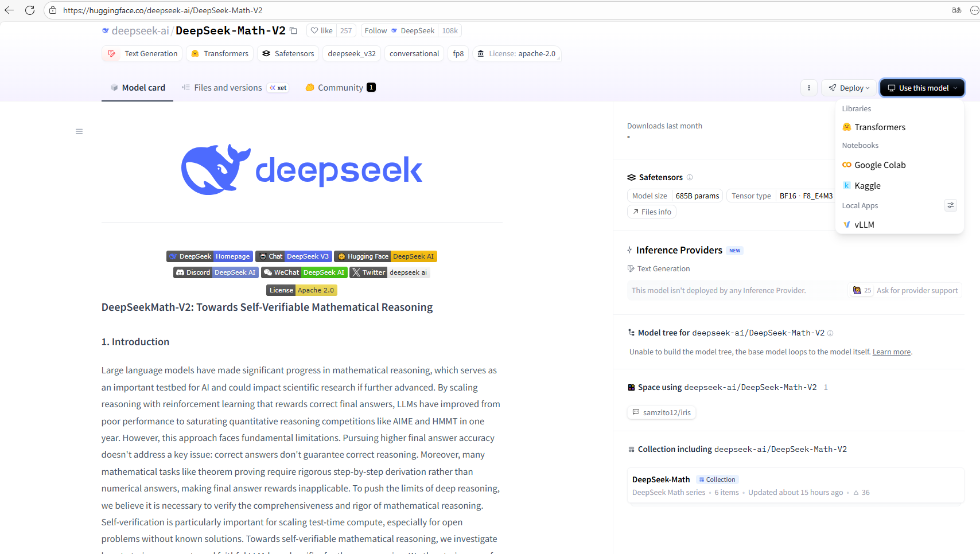The height and width of the screenshot is (554, 980).
Task: Open the Deploy dropdown
Action: (849, 87)
